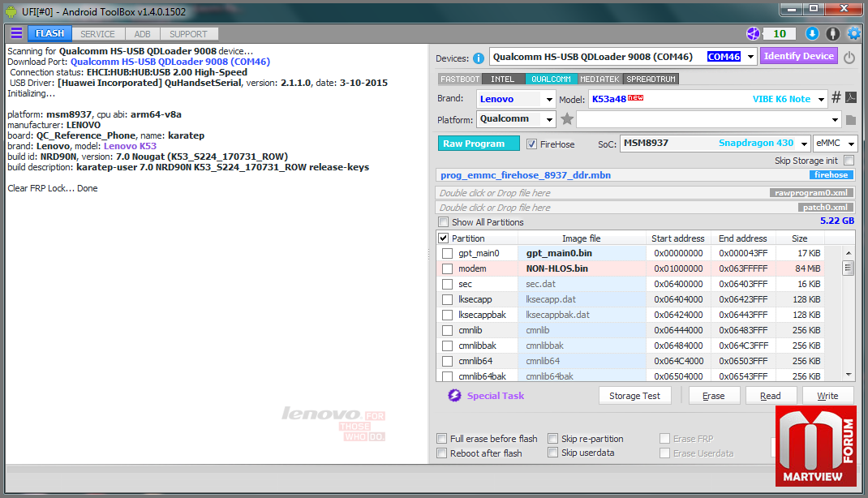Click the favorite star icon beside Platform
The image size is (868, 498).
[567, 119]
